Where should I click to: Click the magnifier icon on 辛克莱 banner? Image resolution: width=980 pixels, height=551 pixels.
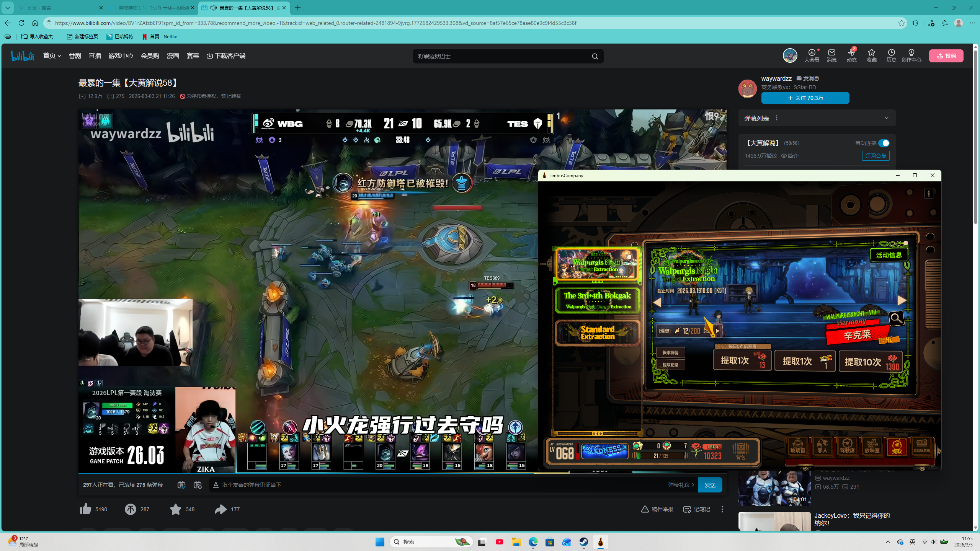(x=896, y=318)
